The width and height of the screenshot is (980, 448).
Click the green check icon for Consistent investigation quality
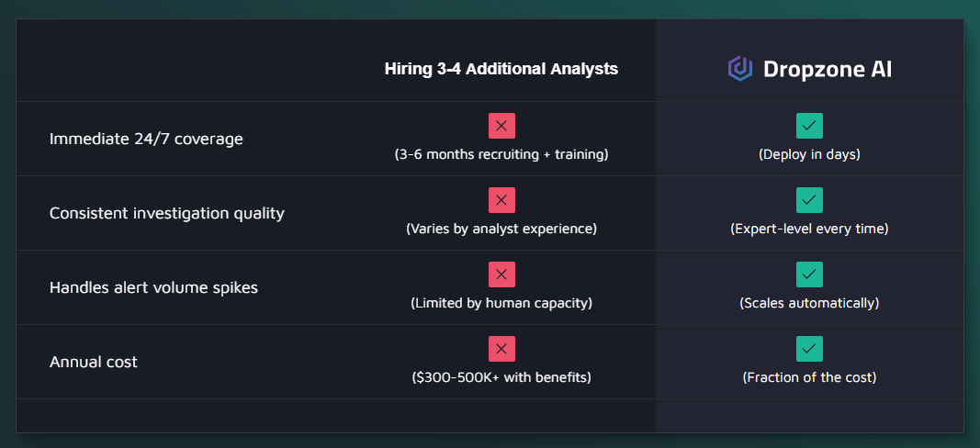tap(809, 200)
